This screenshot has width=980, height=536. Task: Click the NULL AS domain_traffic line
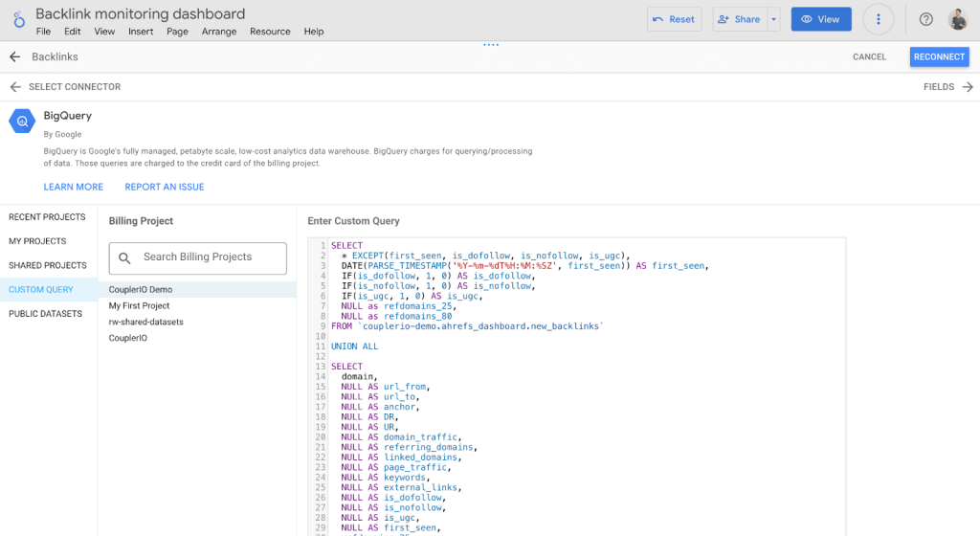[401, 436]
